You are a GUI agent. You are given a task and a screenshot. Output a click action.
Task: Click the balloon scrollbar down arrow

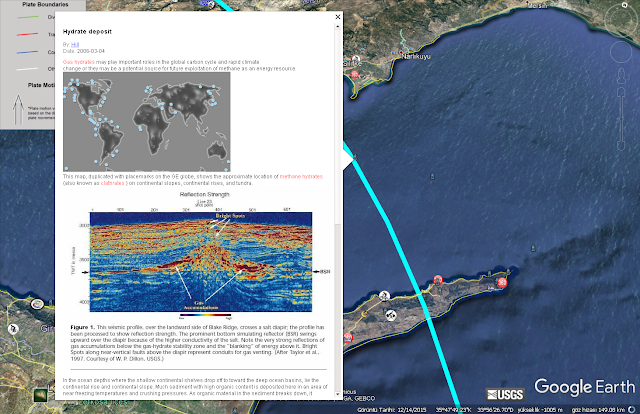pos(338,394)
